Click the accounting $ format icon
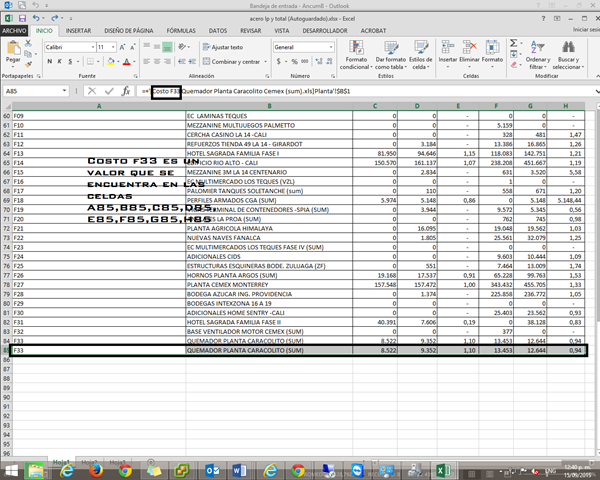This screenshot has height=480, width=600. pos(279,61)
